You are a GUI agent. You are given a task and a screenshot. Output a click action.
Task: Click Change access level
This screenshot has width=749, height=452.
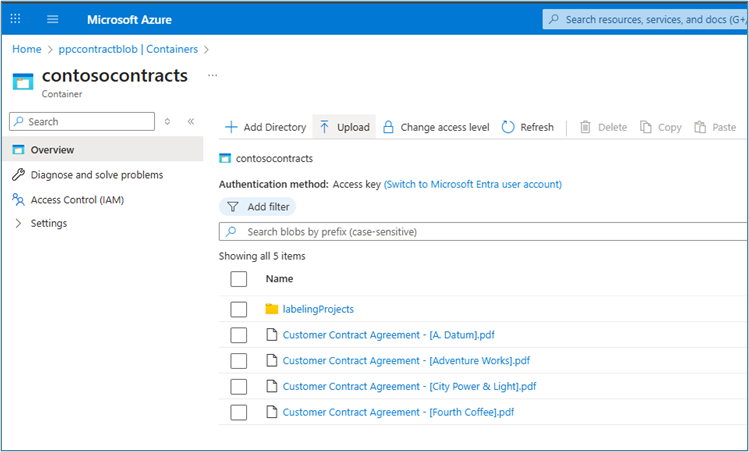point(436,127)
